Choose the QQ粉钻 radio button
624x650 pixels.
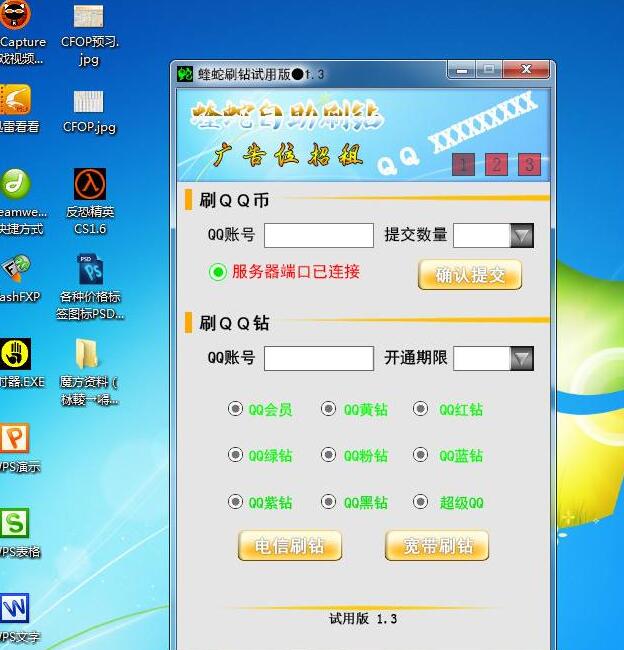(x=328, y=455)
